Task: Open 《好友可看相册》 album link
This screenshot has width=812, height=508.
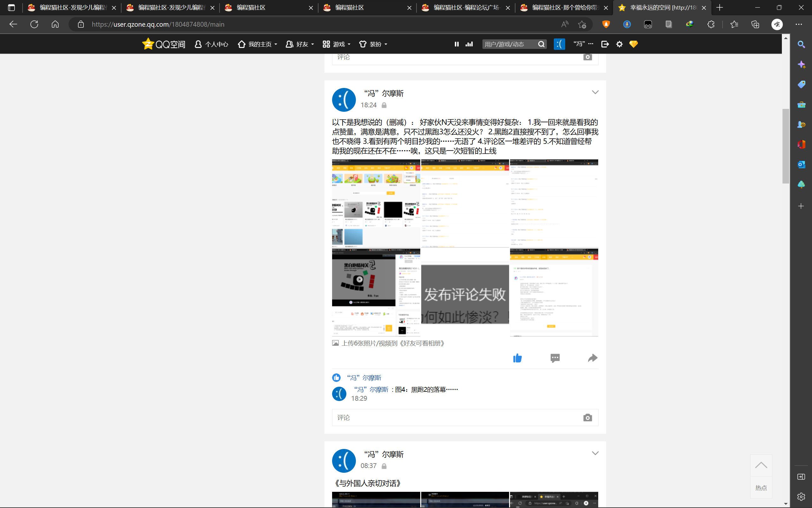Action: click(422, 343)
